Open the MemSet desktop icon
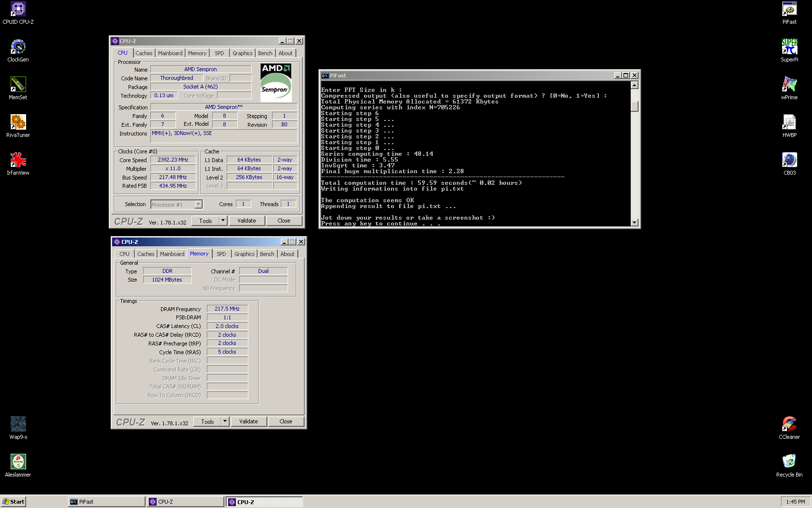This screenshot has width=812, height=508. pos(18,89)
